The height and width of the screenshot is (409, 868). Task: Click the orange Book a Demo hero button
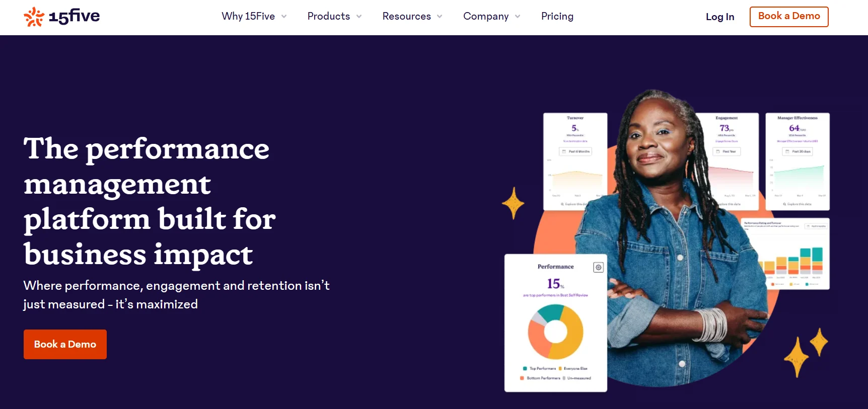65,344
